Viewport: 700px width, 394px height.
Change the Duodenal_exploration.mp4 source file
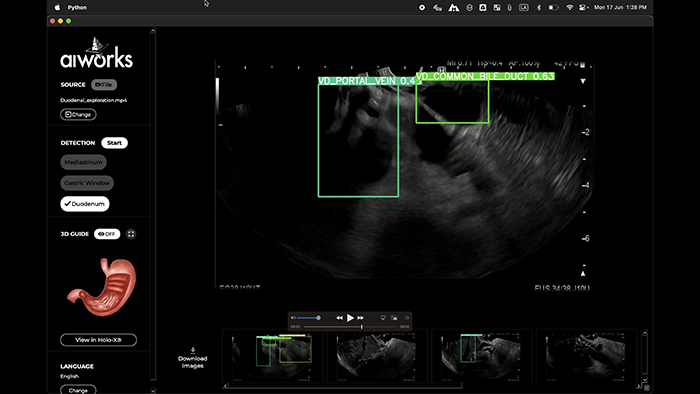(x=78, y=114)
